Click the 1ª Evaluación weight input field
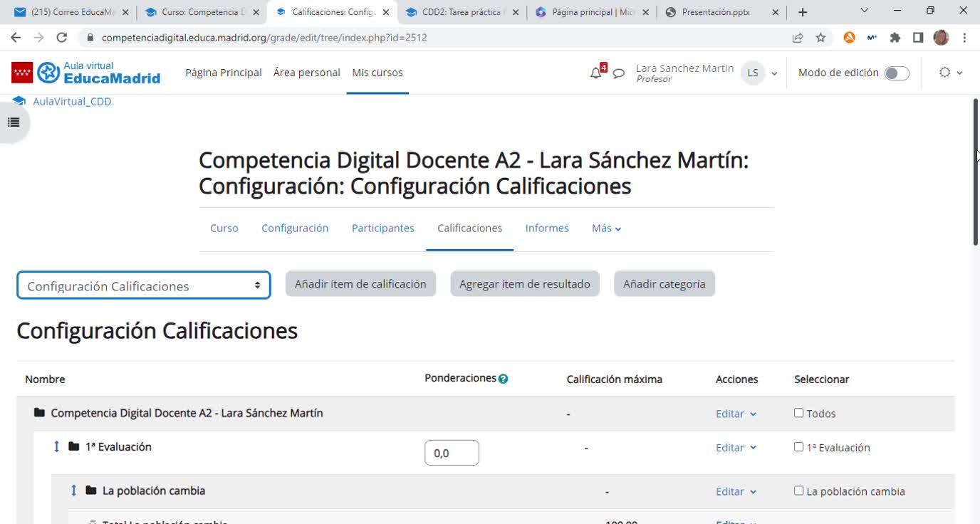 [x=452, y=453]
